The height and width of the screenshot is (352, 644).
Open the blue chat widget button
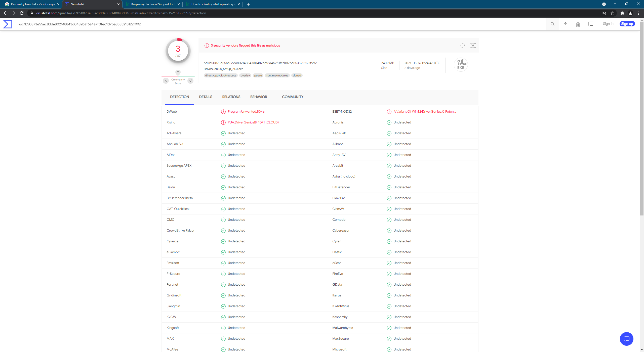coord(626,339)
